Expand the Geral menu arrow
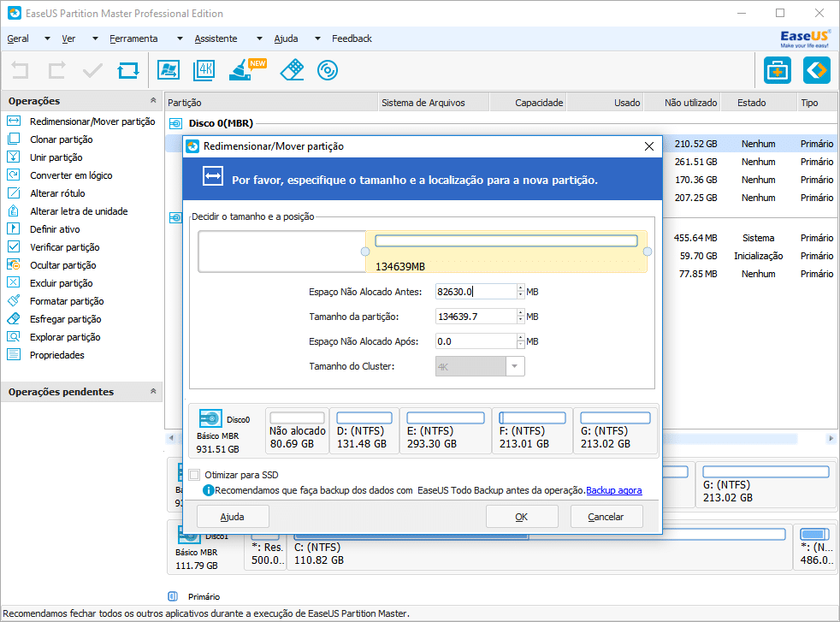The width and height of the screenshot is (840, 622). coord(47,39)
